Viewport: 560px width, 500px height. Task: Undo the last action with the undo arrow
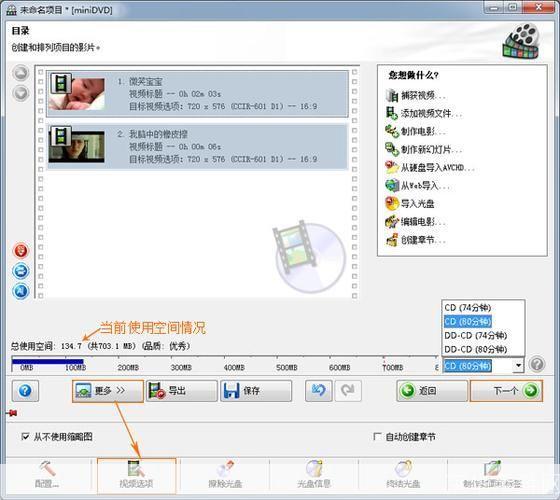coord(319,391)
